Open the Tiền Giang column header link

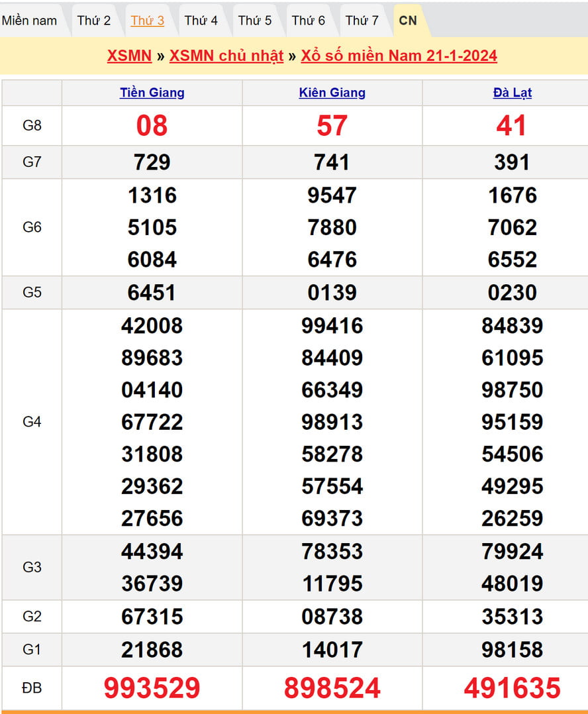point(152,93)
